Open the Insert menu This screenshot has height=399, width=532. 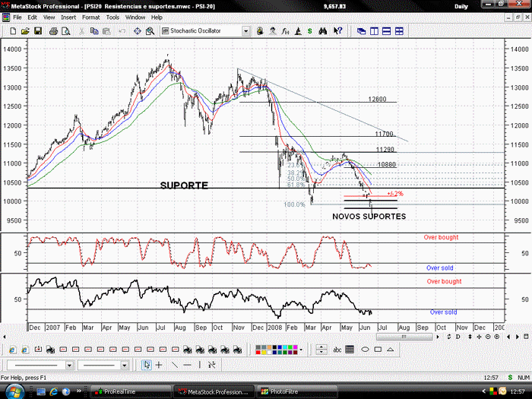pyautogui.click(x=68, y=17)
